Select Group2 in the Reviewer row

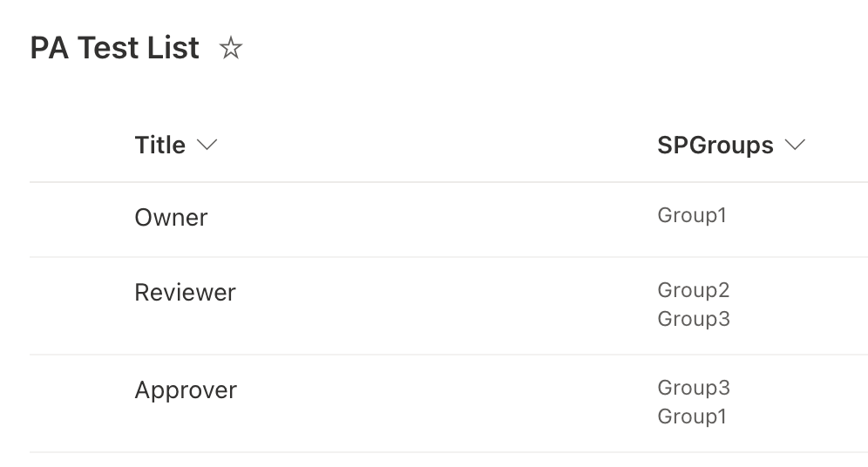(x=694, y=290)
